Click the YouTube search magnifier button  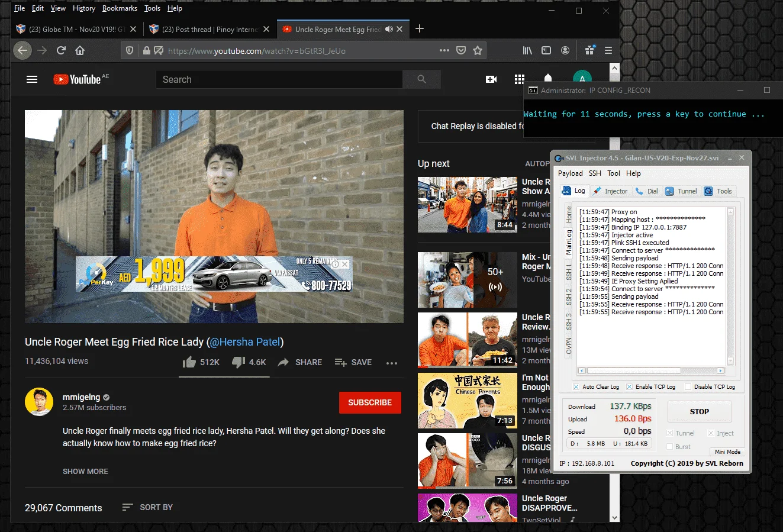coord(421,79)
